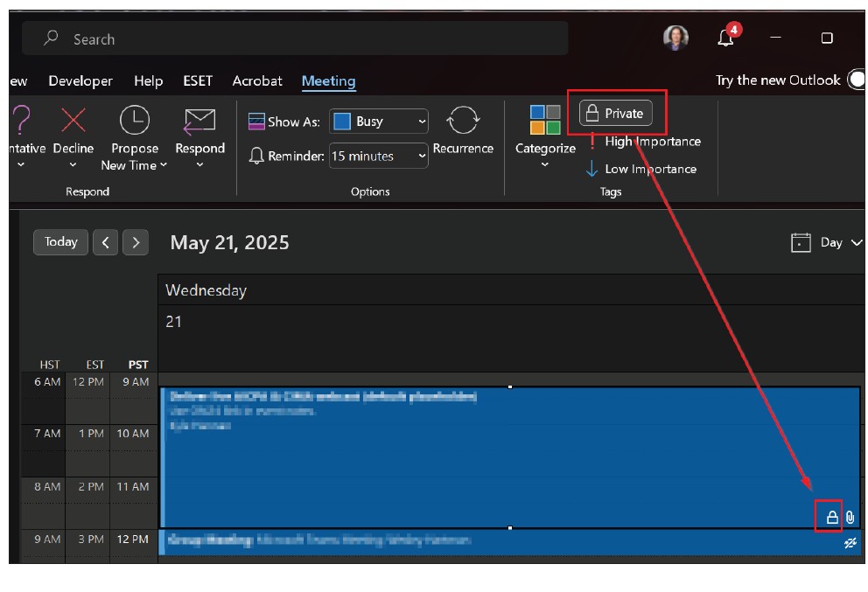This screenshot has width=868, height=592.
Task: Click the paperclip attachment icon on meeting
Action: click(x=850, y=517)
